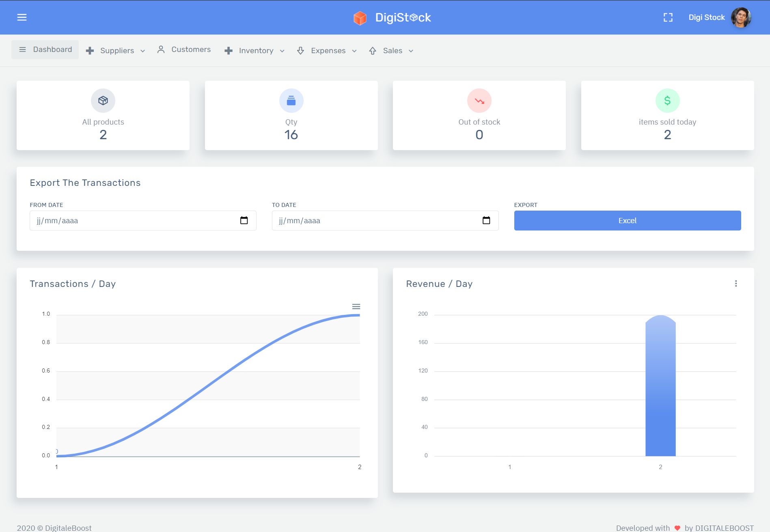The width and height of the screenshot is (770, 532).
Task: Click the "All products" card label
Action: coord(103,122)
